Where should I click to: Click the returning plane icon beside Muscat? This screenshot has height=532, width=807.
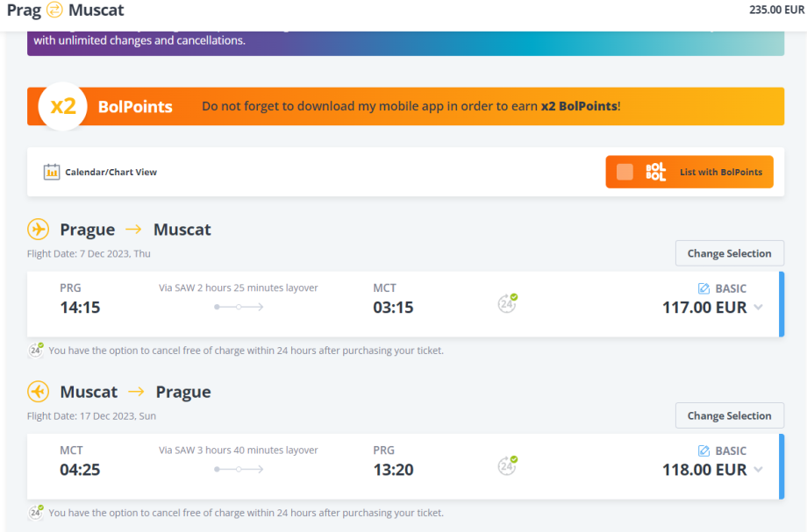click(39, 392)
